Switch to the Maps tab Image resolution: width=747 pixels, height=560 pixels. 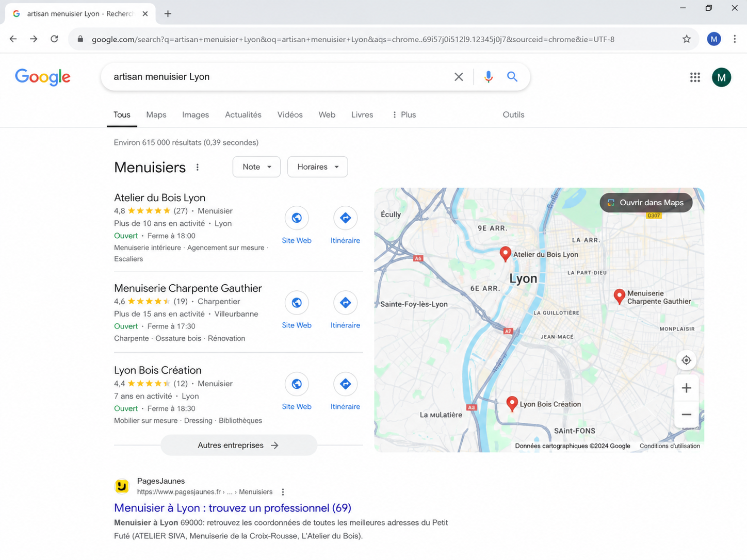(x=156, y=115)
